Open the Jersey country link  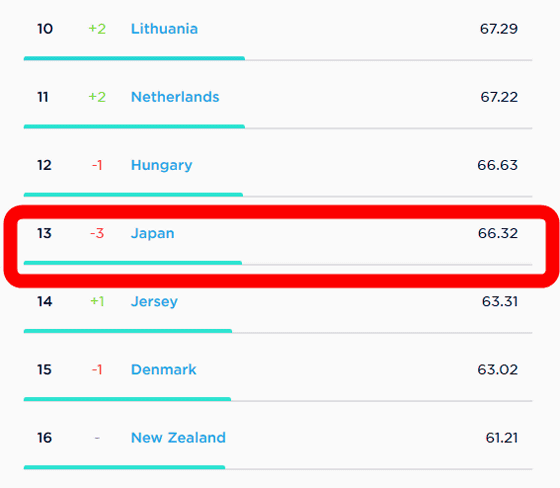154,302
